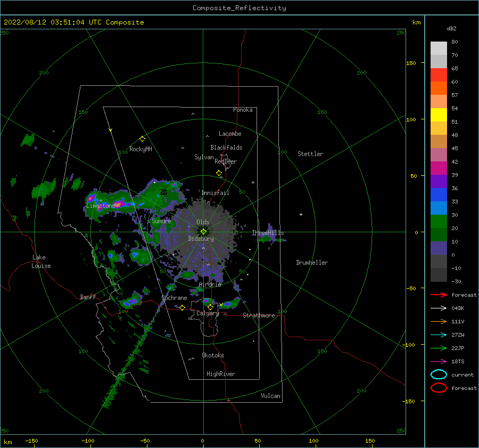
Task: Click the Limestone label over the storm cell
Action: pos(100,206)
